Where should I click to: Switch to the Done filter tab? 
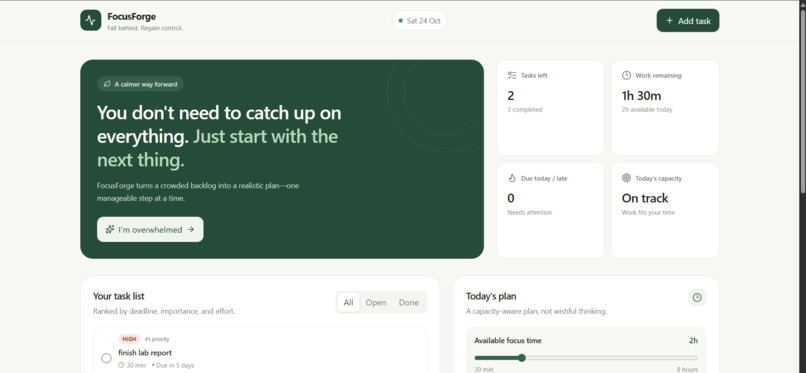tap(409, 303)
